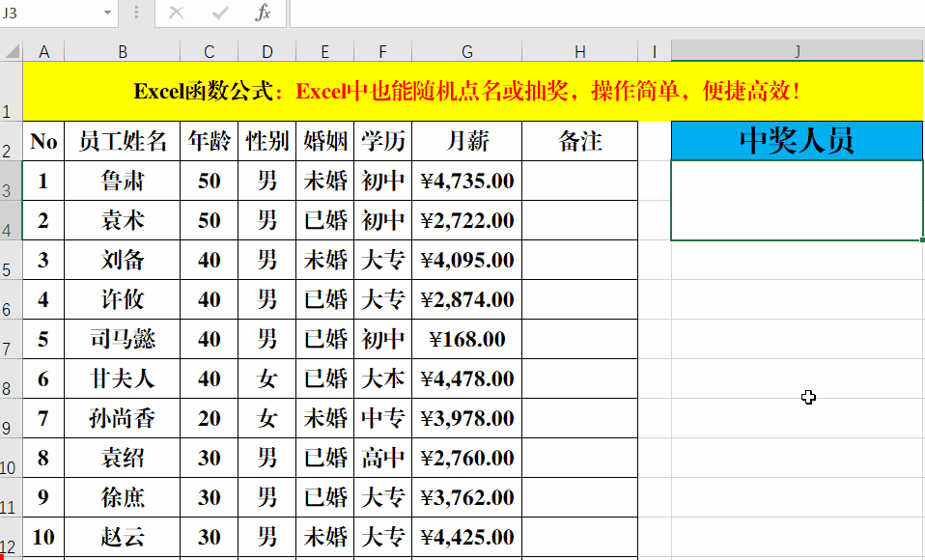The width and height of the screenshot is (925, 560).
Task: Click the 备注 header cell
Action: click(x=580, y=141)
